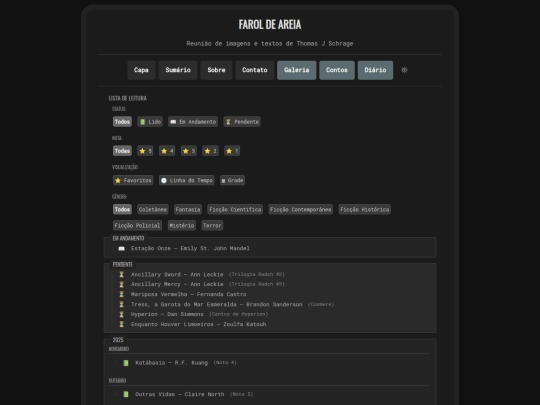Filter by Ficção Científica genre
Screen dimensions: 540x405
[235, 209]
